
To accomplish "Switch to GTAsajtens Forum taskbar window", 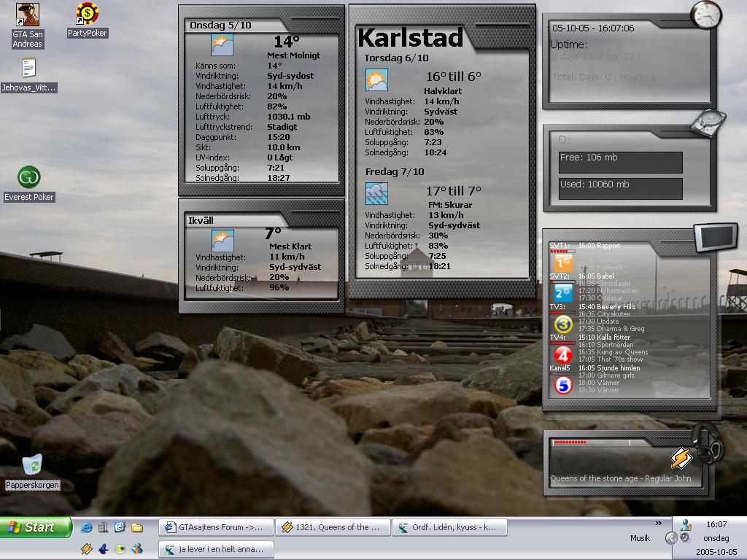I will click(216, 527).
